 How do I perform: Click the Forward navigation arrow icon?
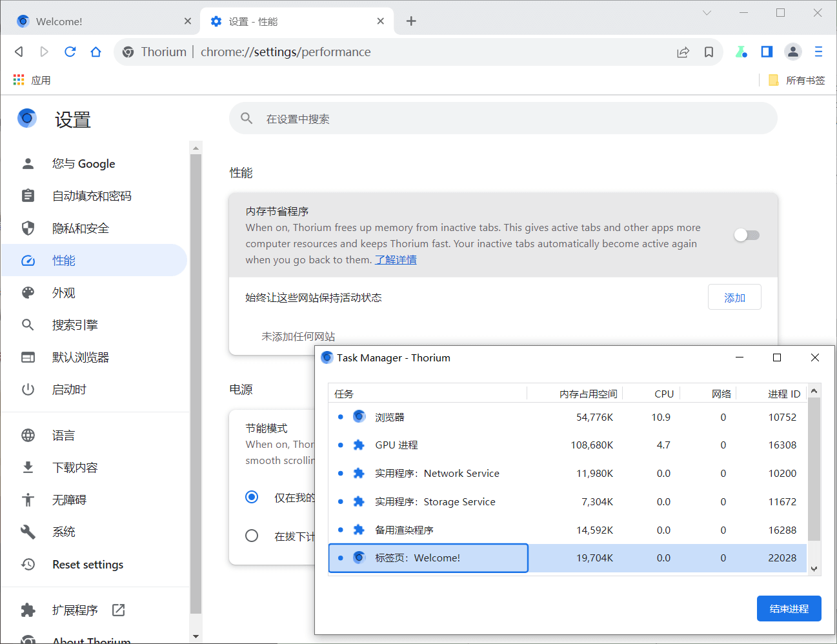44,52
